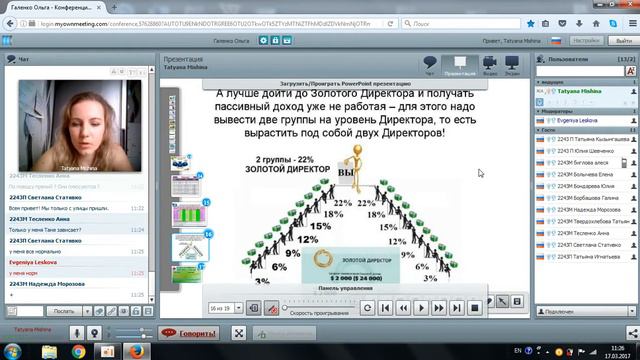Open File Explorer from the taskbar
This screenshot has width=640, height=360.
coord(49,351)
